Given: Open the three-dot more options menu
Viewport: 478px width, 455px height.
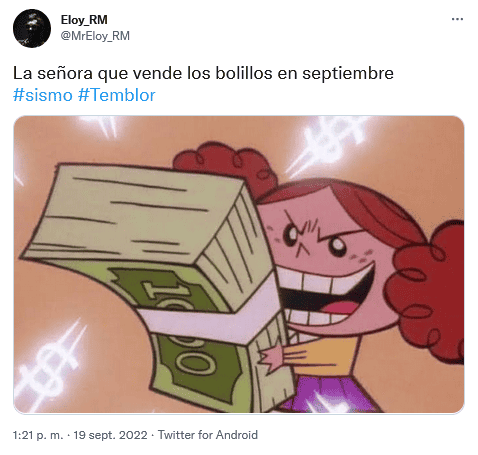Looking at the screenshot, I should pos(457,19).
